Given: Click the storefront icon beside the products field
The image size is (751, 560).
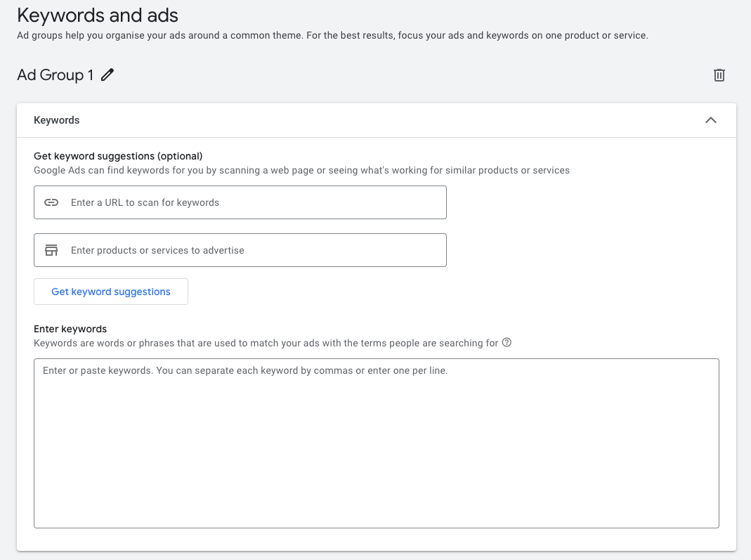Looking at the screenshot, I should pos(51,249).
